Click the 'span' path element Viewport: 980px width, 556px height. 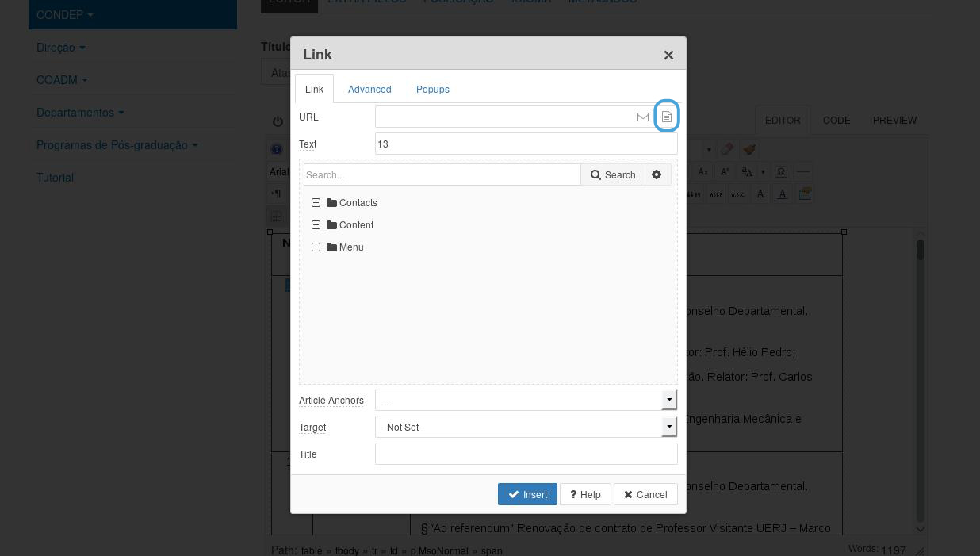(492, 550)
